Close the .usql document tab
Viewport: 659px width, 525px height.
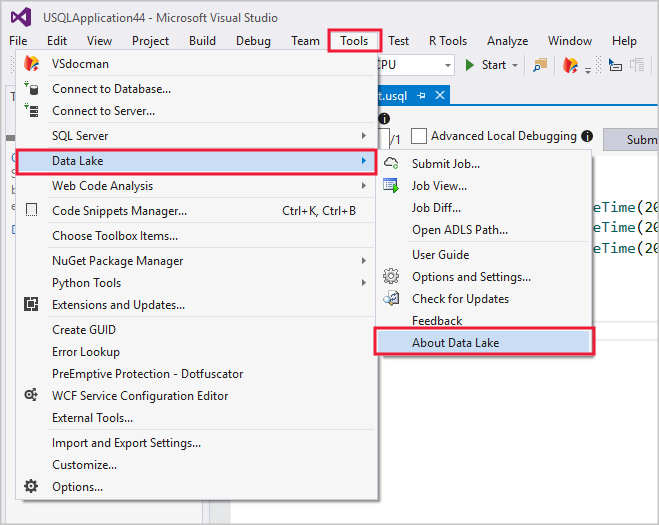[x=439, y=95]
